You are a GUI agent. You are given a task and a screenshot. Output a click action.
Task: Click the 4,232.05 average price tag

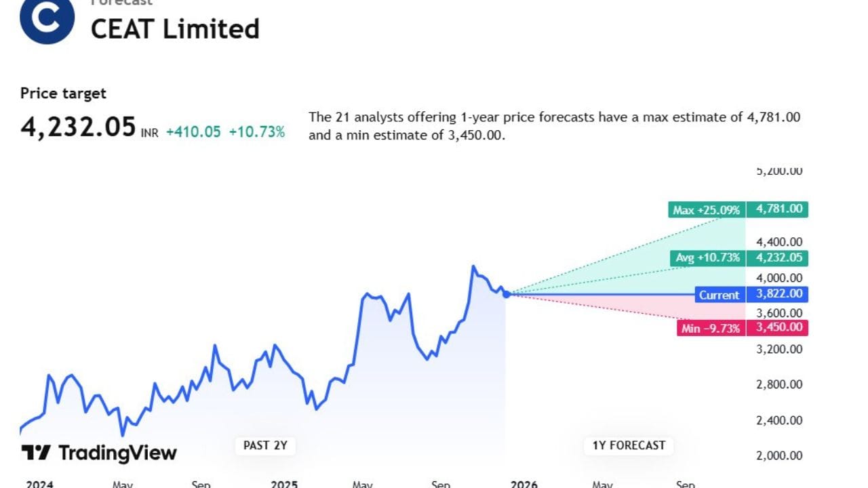[777, 258]
